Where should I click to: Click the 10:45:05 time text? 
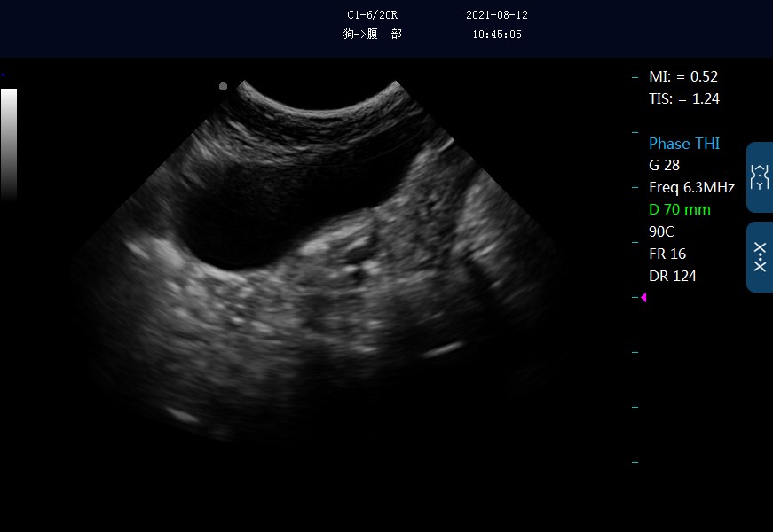(x=497, y=34)
